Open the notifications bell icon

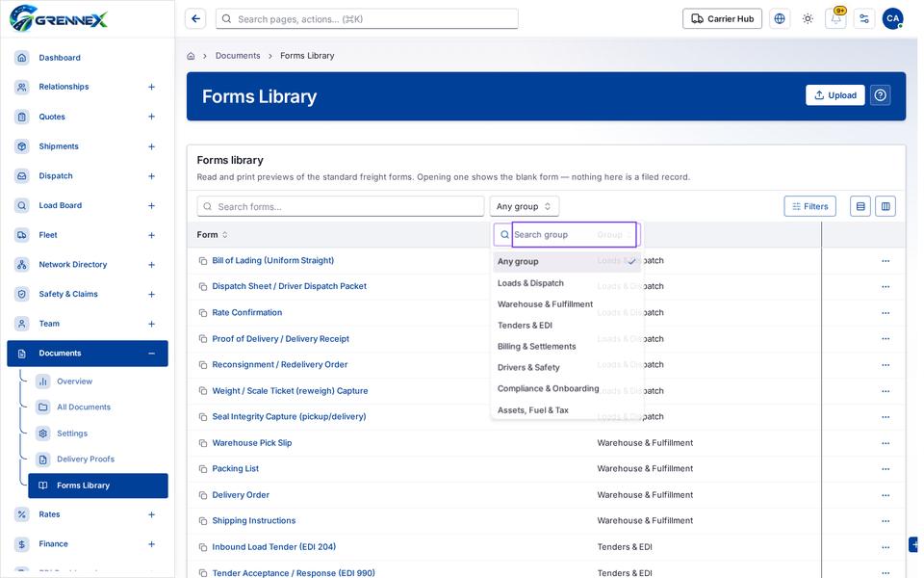point(835,19)
